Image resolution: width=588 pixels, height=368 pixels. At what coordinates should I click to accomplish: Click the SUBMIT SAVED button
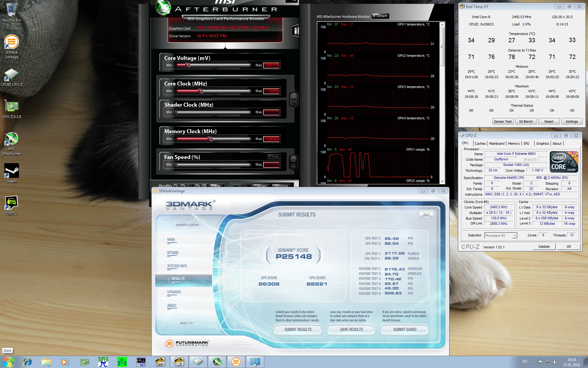405,330
